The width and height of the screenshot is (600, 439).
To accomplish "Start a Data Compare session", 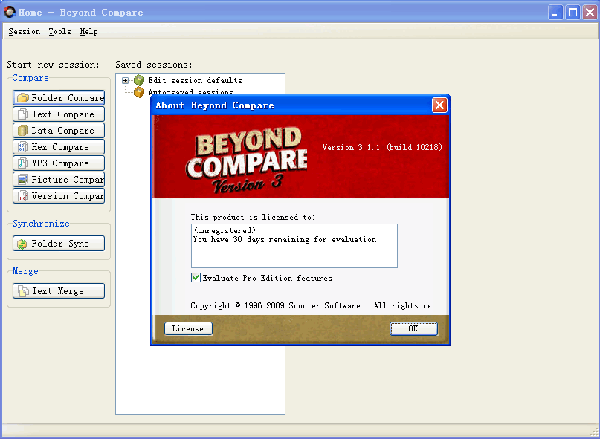I will [x=59, y=131].
